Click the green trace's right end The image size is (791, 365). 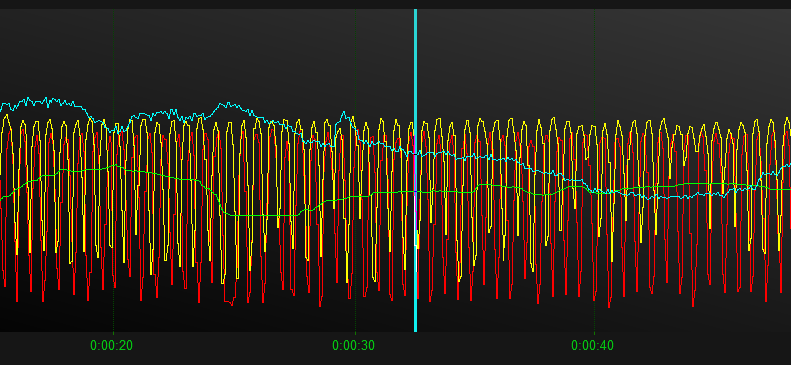click(786, 190)
